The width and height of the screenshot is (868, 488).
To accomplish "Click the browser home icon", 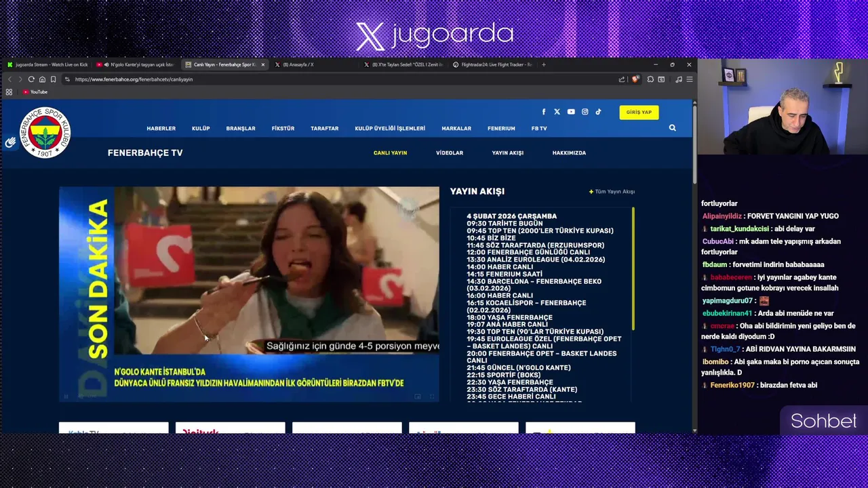I will coord(42,79).
